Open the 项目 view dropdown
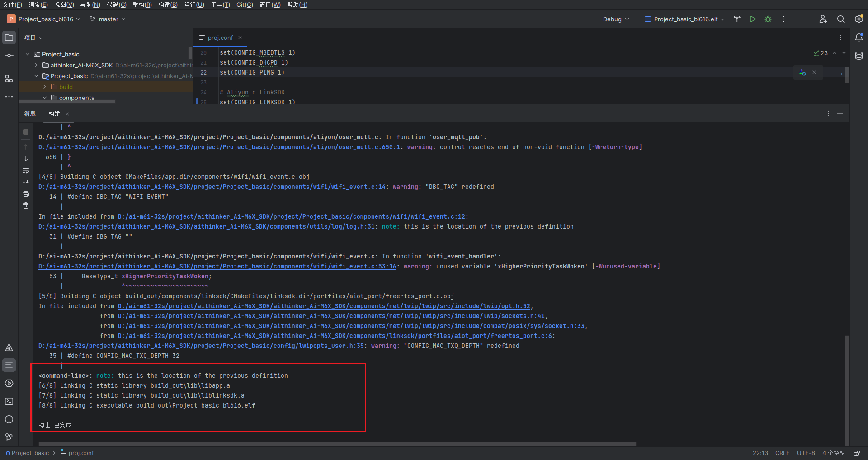This screenshot has height=460, width=868. point(33,38)
